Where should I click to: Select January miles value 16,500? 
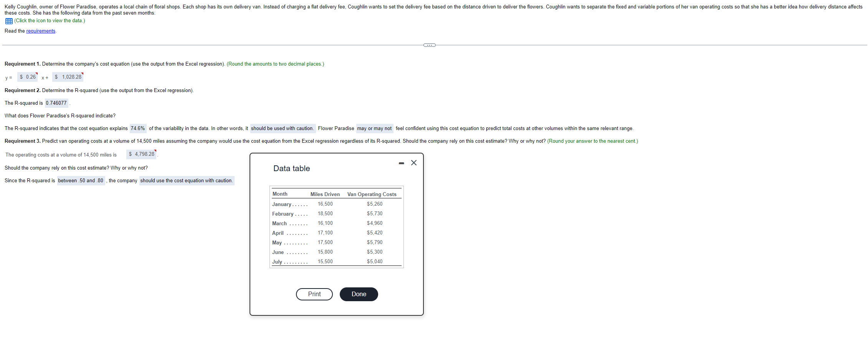[325, 204]
